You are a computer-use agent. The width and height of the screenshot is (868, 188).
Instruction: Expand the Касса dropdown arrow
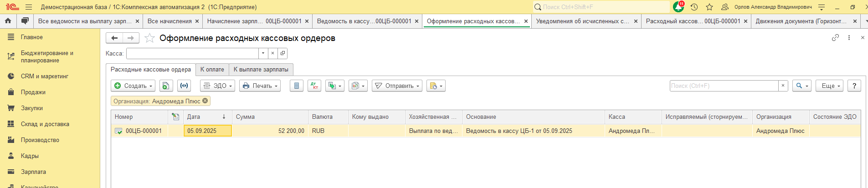pyautogui.click(x=263, y=53)
